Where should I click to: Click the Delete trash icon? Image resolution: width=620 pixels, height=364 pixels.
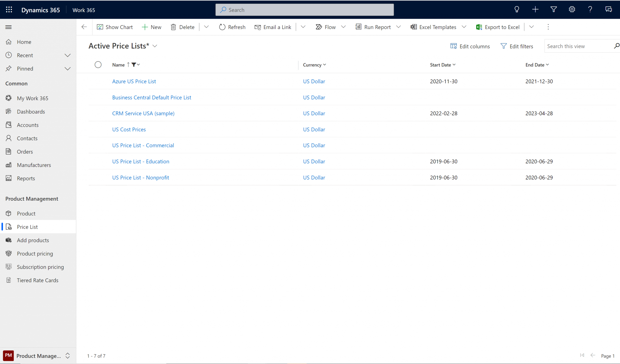173,27
